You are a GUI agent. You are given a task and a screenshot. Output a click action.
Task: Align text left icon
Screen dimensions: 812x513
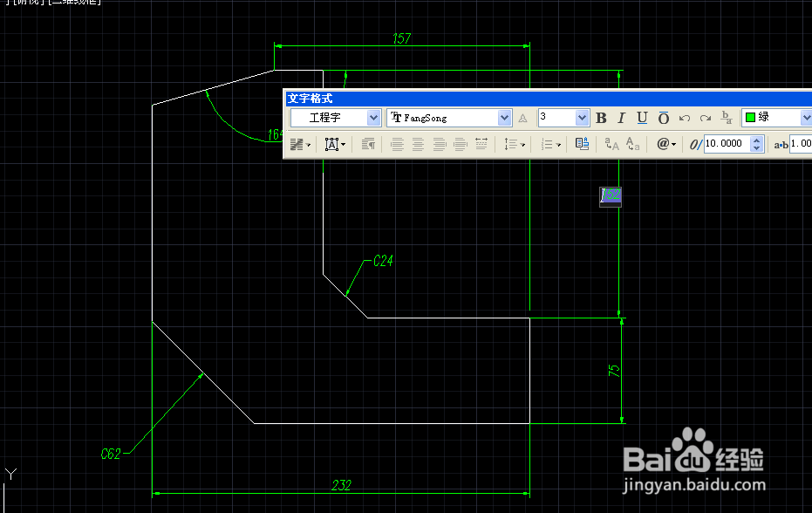[397, 144]
